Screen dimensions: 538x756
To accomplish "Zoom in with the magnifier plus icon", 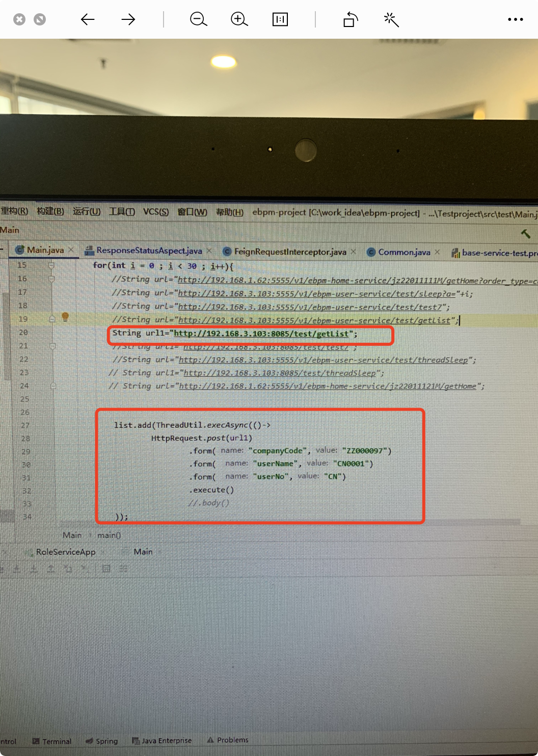I will pos(239,19).
